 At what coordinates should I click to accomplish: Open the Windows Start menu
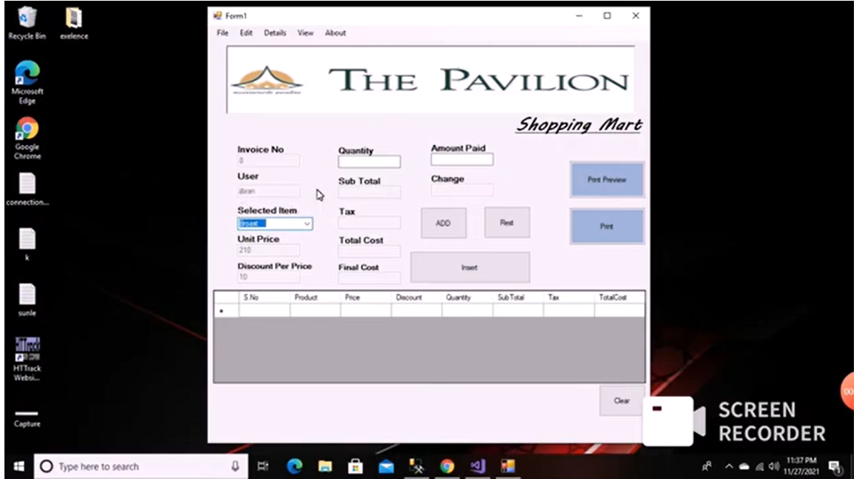[x=19, y=466]
